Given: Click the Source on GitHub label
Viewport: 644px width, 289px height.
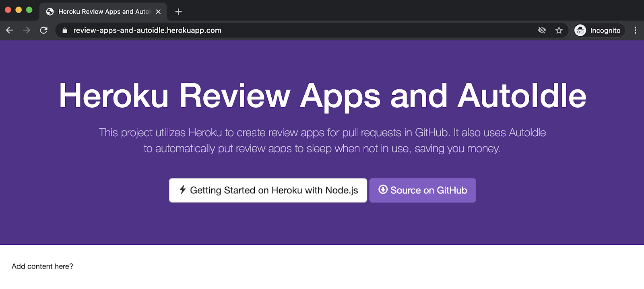Looking at the screenshot, I should click(x=428, y=191).
